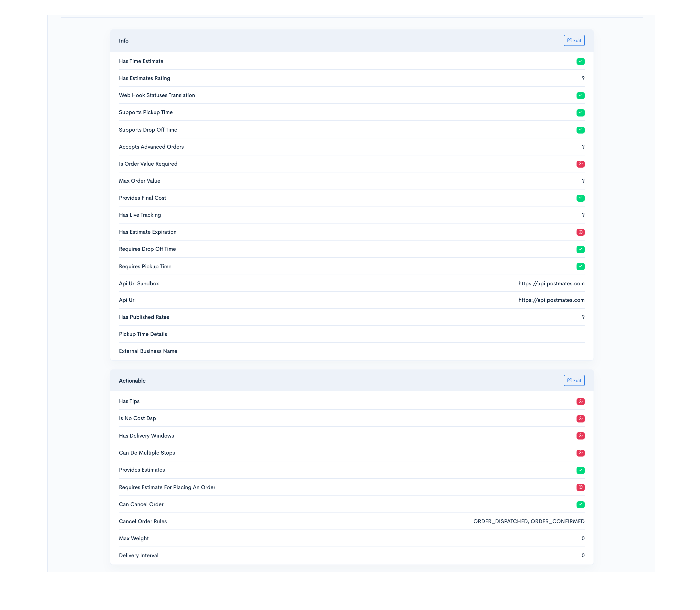This screenshot has width=700, height=610.
Task: Click question mark for Has Live Tracking
Action: pyautogui.click(x=583, y=215)
